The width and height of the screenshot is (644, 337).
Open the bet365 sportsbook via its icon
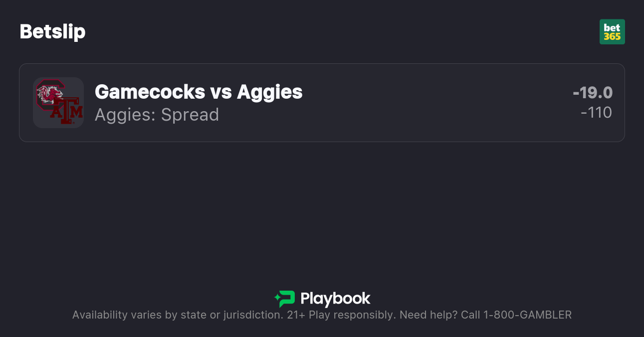pyautogui.click(x=612, y=31)
